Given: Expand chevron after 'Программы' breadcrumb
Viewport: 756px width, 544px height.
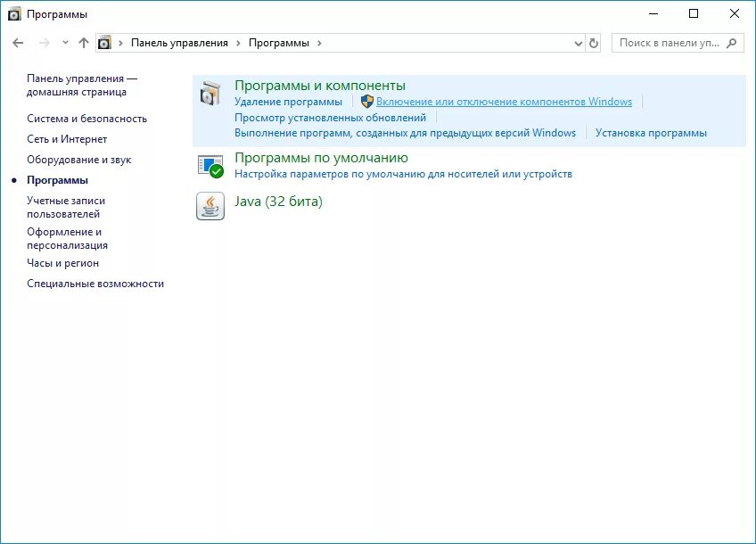Looking at the screenshot, I should click(x=319, y=43).
